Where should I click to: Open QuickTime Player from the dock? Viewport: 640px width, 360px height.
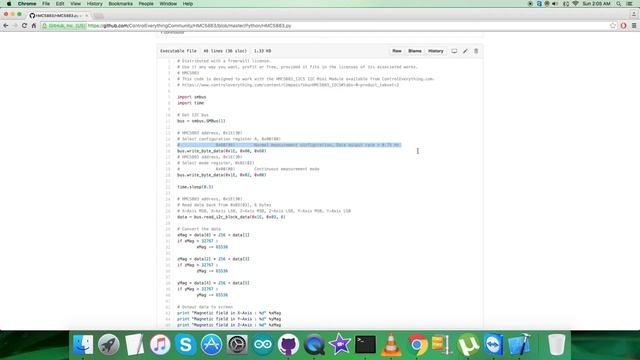314,345
